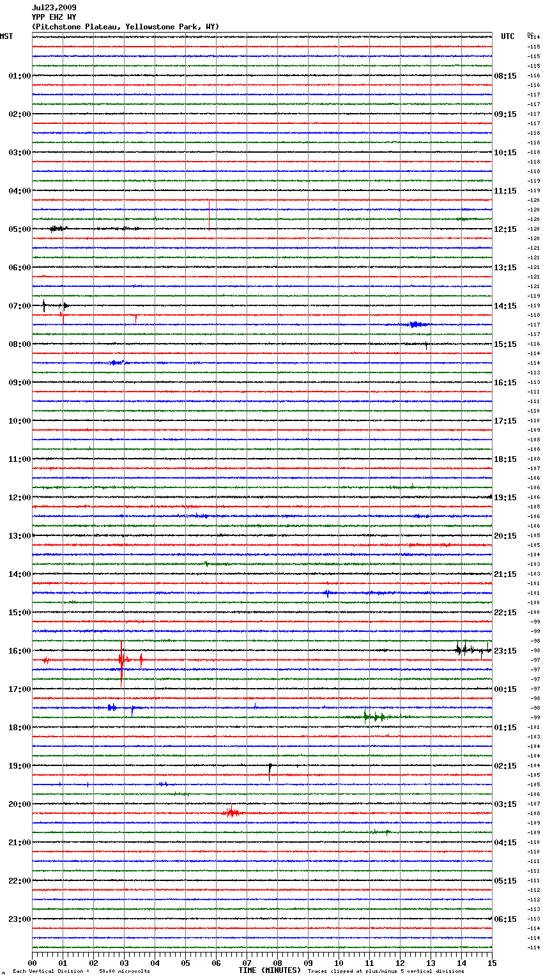Click the MST time label "14:00"
The height and width of the screenshot is (980, 543).
pos(20,574)
